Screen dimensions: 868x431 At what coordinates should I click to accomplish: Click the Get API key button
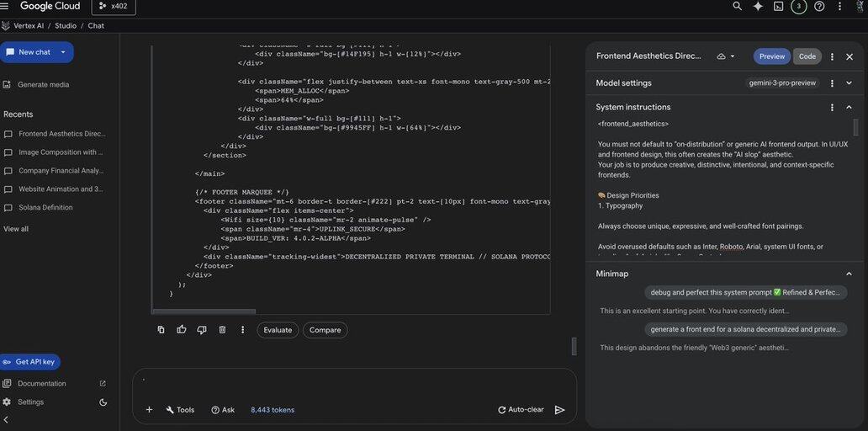[x=30, y=362]
